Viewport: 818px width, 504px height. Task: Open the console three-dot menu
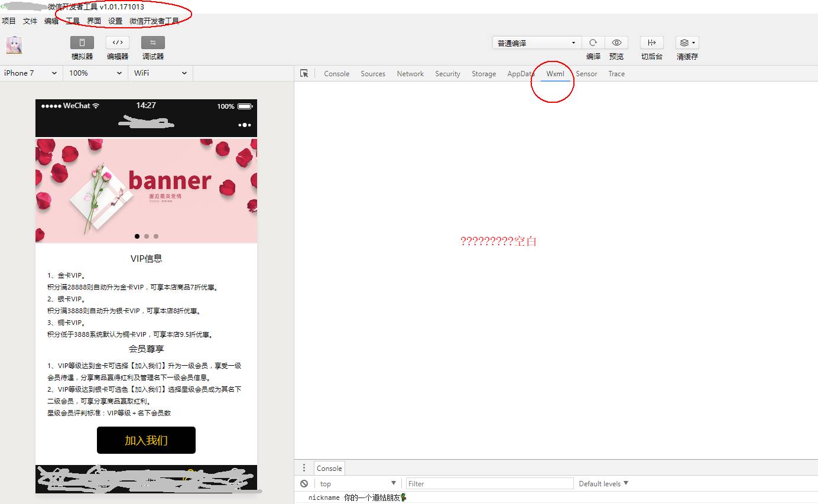[304, 468]
